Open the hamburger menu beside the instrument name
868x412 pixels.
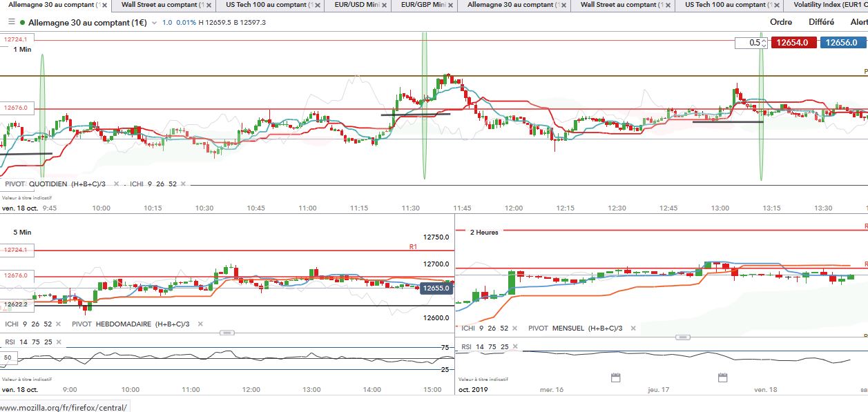pos(11,22)
